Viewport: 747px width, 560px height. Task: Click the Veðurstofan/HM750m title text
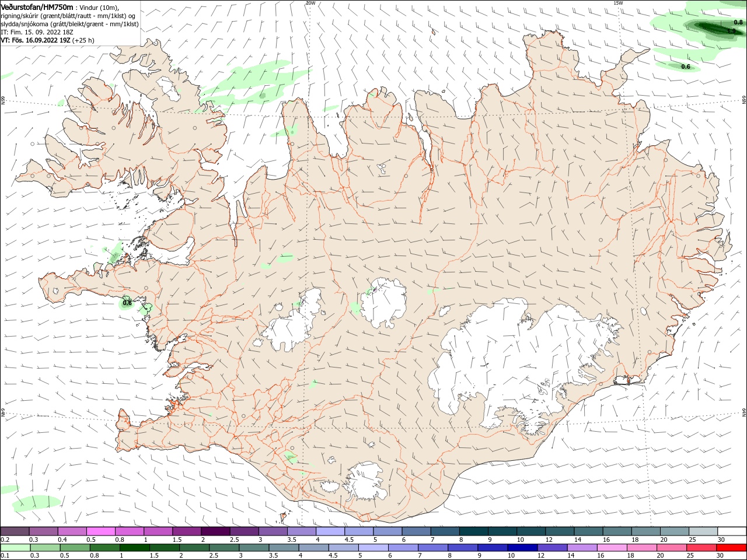click(x=37, y=7)
